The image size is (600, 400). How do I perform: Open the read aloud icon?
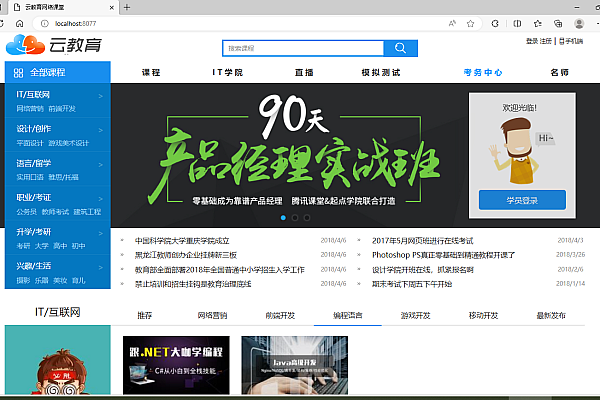point(452,23)
